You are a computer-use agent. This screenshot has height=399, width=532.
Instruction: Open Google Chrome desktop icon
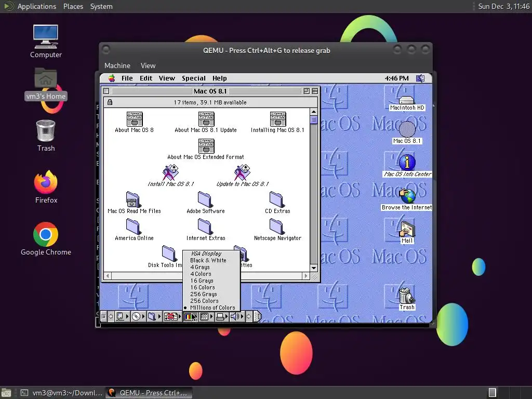(x=46, y=234)
